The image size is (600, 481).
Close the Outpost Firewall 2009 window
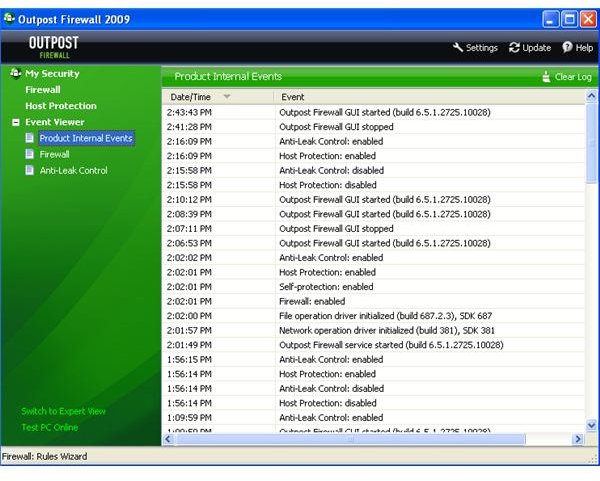588,19
